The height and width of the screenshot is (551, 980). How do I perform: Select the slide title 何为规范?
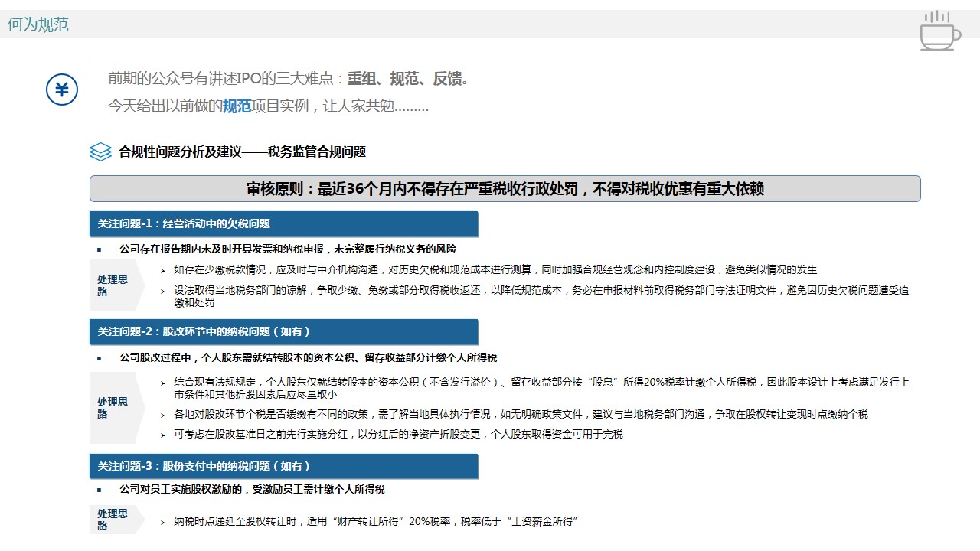(x=38, y=24)
